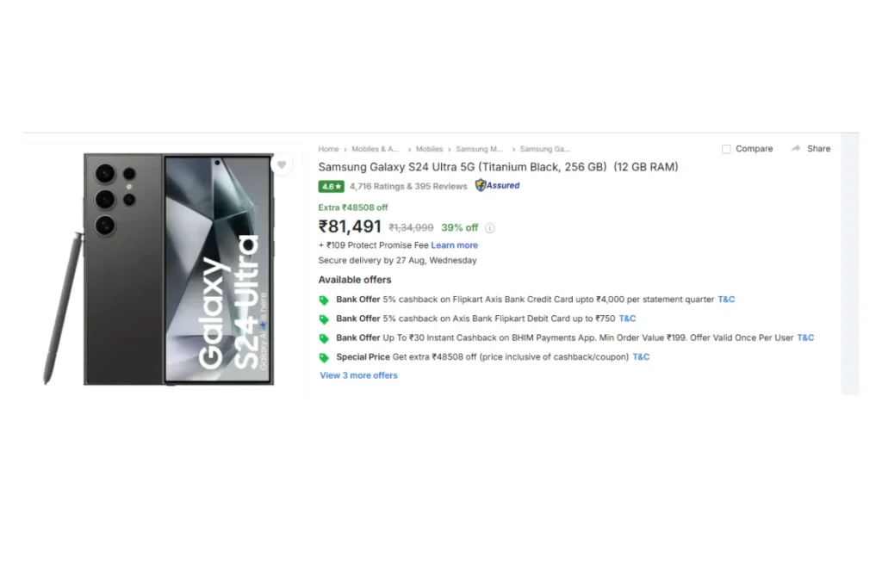The height and width of the screenshot is (588, 882).
Task: Click the green tag beside Axis Credit Card offer
Action: pyautogui.click(x=324, y=300)
